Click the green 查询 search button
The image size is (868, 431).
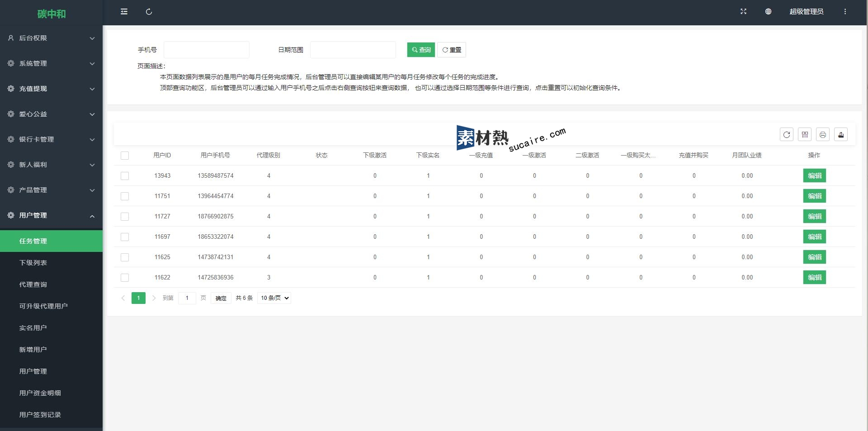pos(421,50)
